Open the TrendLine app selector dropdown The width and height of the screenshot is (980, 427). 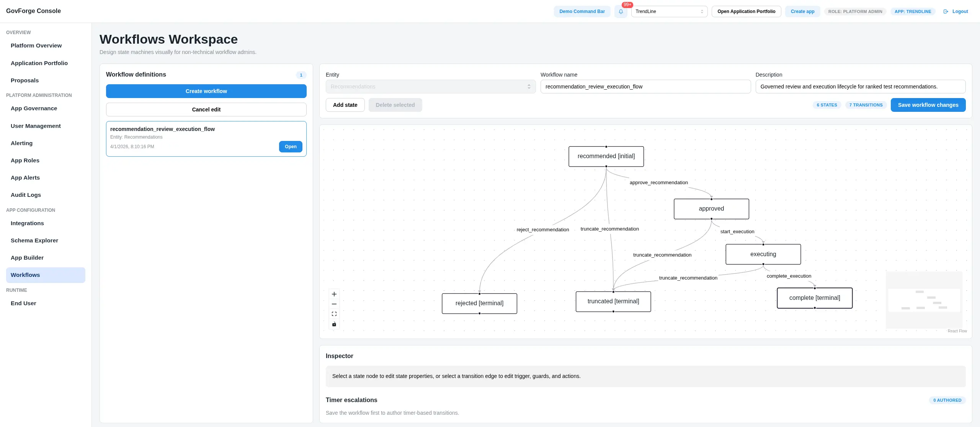click(669, 11)
